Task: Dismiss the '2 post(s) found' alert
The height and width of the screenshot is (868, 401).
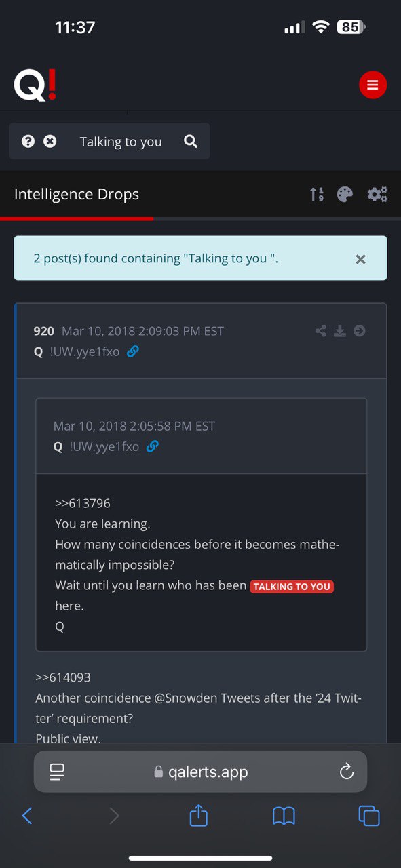Action: pos(361,259)
